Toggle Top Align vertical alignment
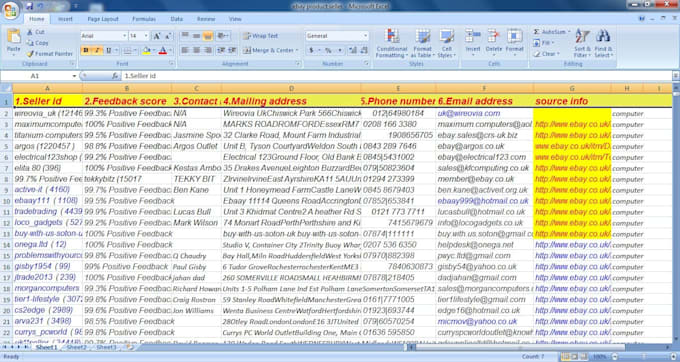 [185, 36]
